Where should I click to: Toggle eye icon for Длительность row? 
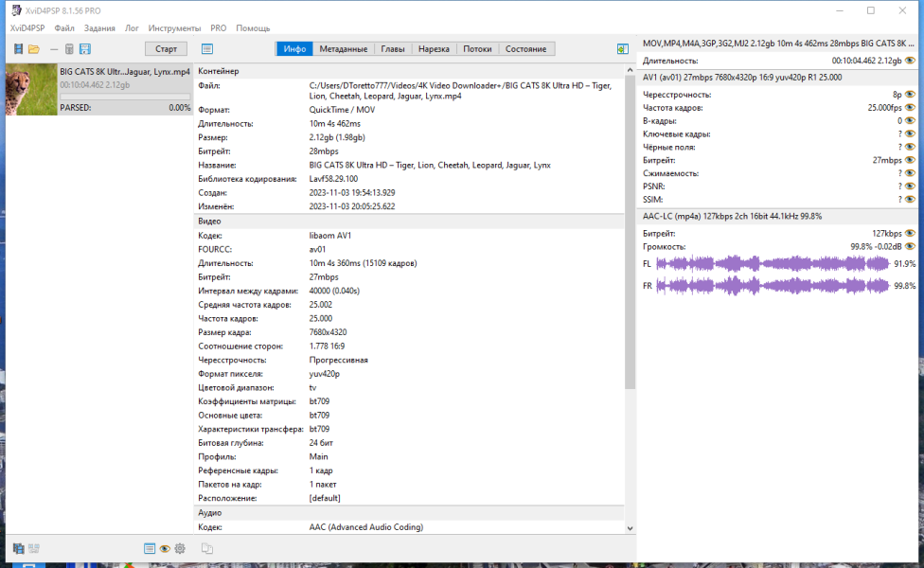pyautogui.click(x=910, y=61)
